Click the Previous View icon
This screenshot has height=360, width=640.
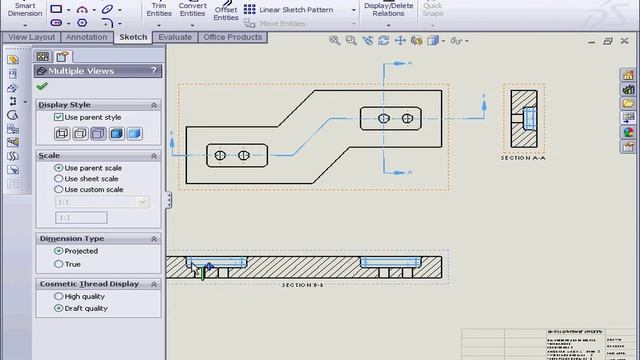tap(367, 40)
